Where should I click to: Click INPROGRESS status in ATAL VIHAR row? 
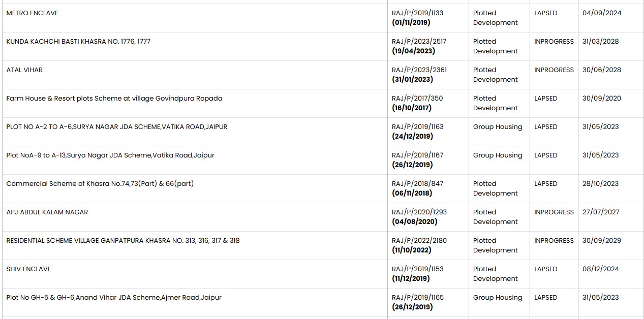[554, 70]
